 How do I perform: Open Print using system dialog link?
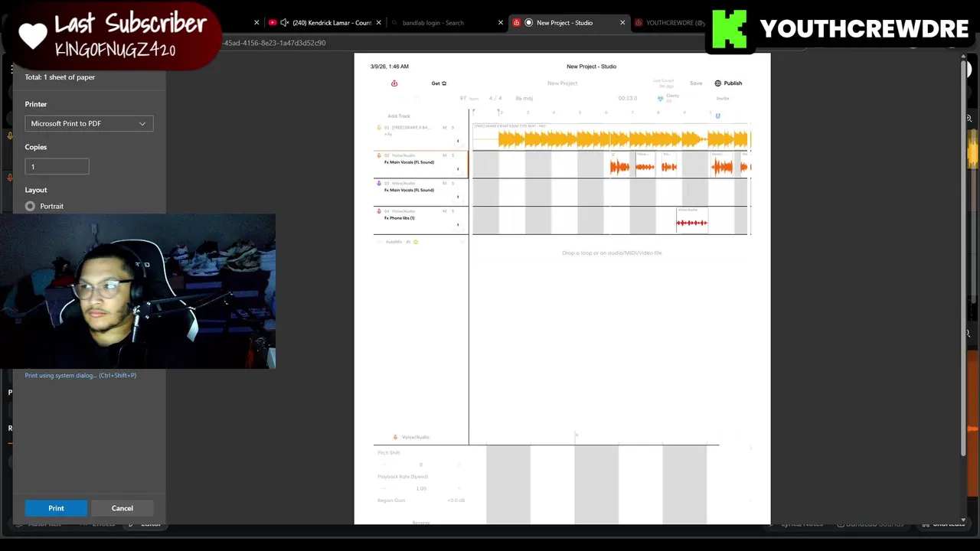point(80,376)
